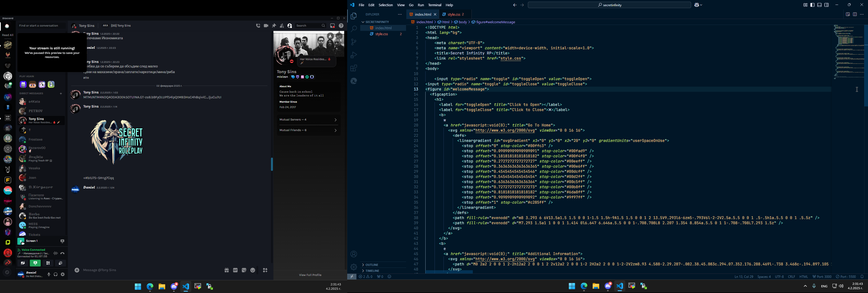Open emoji picker in message bar

[x=253, y=270]
